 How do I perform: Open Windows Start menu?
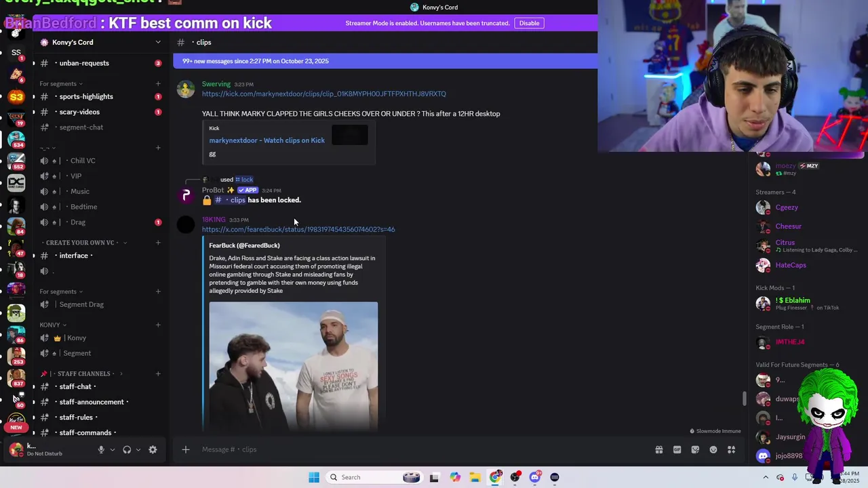click(x=314, y=477)
